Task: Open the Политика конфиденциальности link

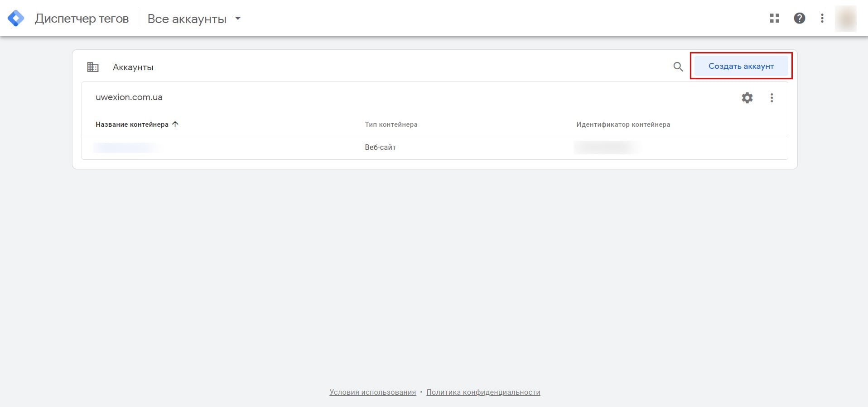Action: coord(483,392)
